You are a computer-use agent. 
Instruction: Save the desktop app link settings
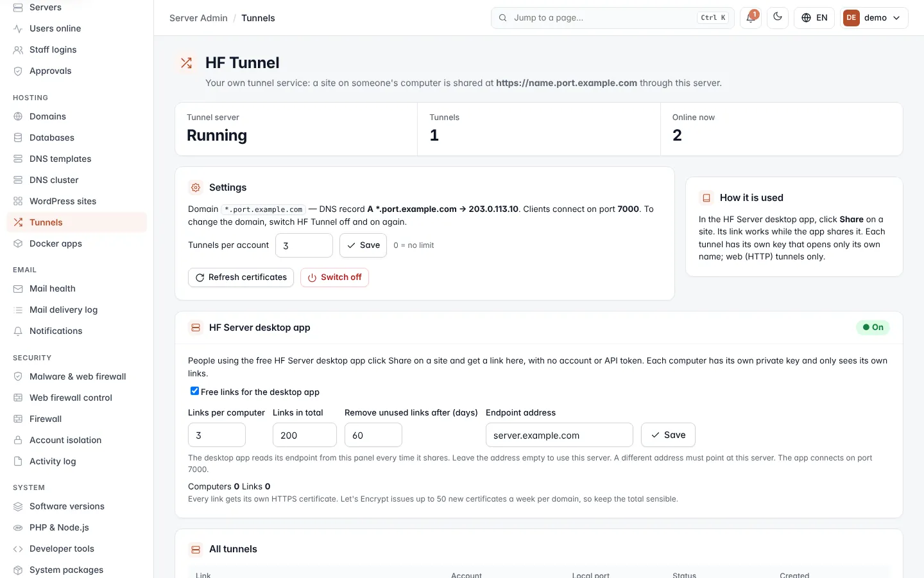(668, 435)
